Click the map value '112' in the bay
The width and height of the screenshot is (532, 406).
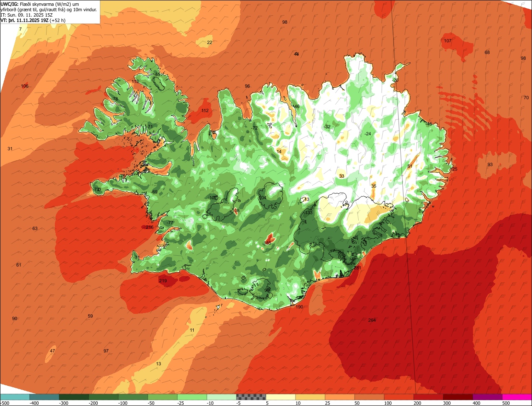coord(205,110)
